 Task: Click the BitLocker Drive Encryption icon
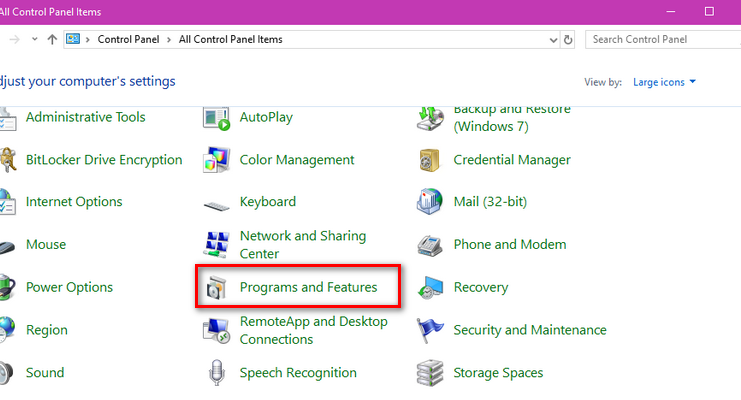point(8,160)
